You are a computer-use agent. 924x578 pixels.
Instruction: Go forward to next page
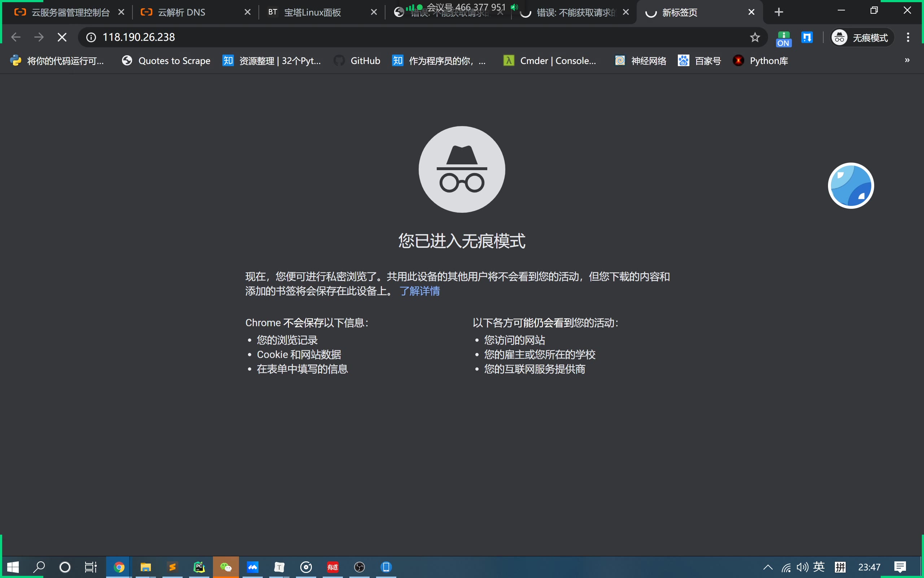click(x=39, y=37)
